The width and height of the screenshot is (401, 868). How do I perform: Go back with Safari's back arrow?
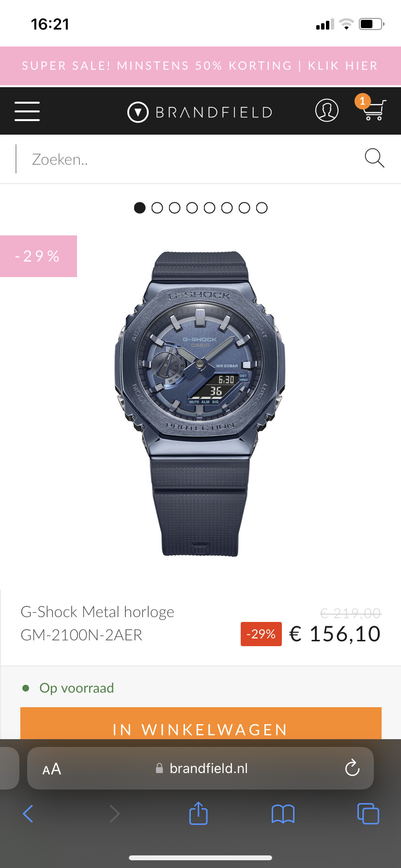click(28, 814)
